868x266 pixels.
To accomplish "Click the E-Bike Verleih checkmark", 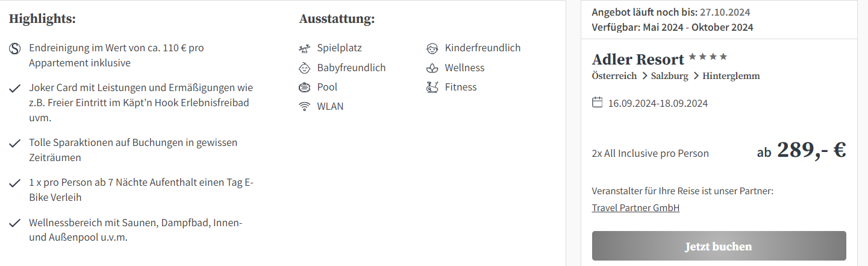I will pos(15,183).
